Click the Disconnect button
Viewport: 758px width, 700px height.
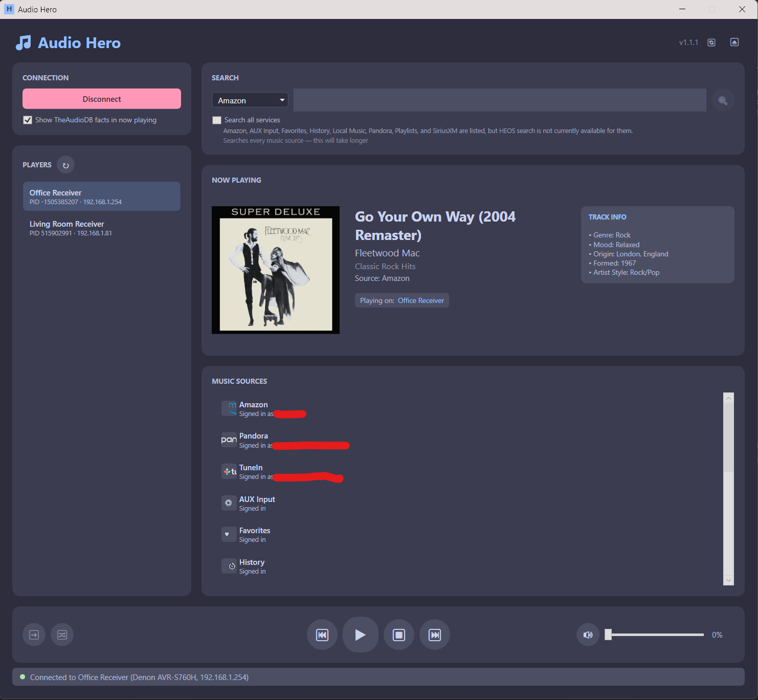tap(101, 98)
